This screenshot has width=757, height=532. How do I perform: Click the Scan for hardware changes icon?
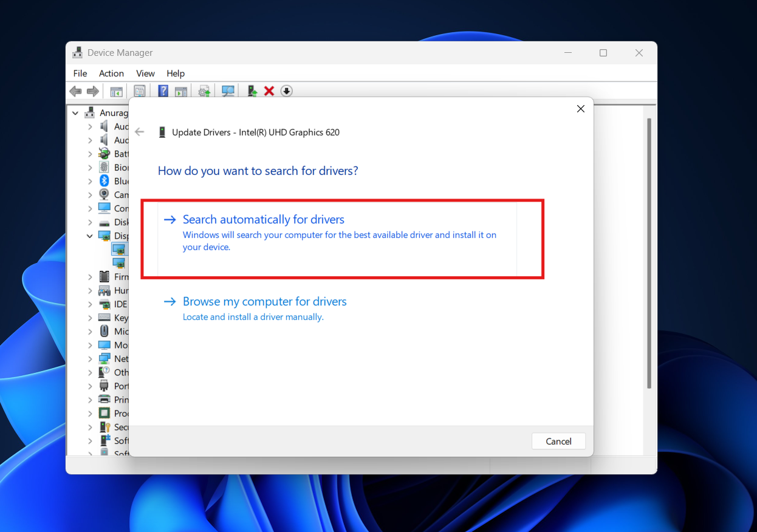[227, 90]
